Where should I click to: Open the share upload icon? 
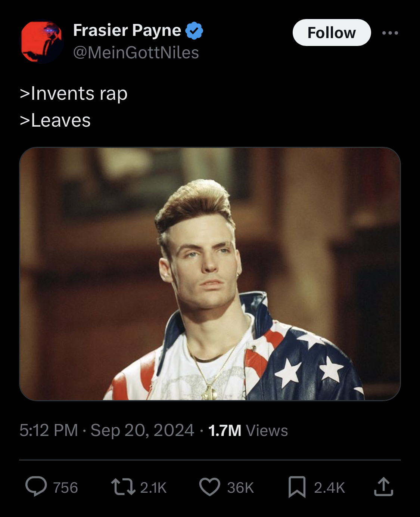[x=383, y=487]
